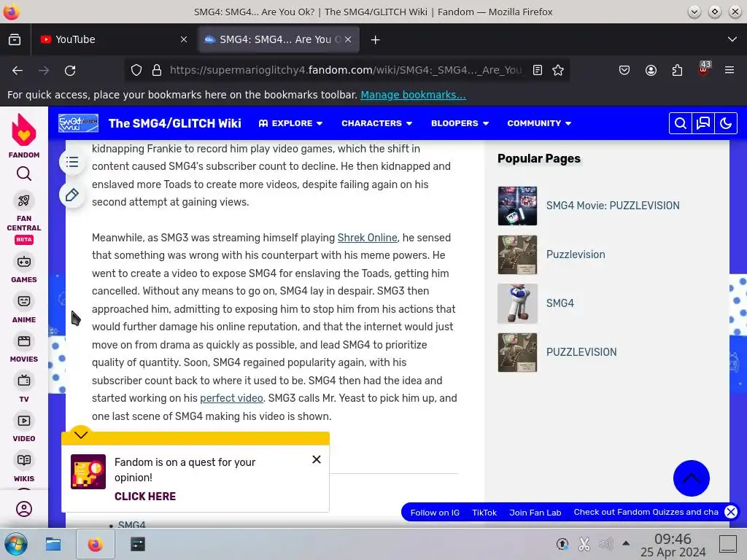The width and height of the screenshot is (747, 560).
Task: Expand the Characters dropdown menu
Action: [x=377, y=123]
